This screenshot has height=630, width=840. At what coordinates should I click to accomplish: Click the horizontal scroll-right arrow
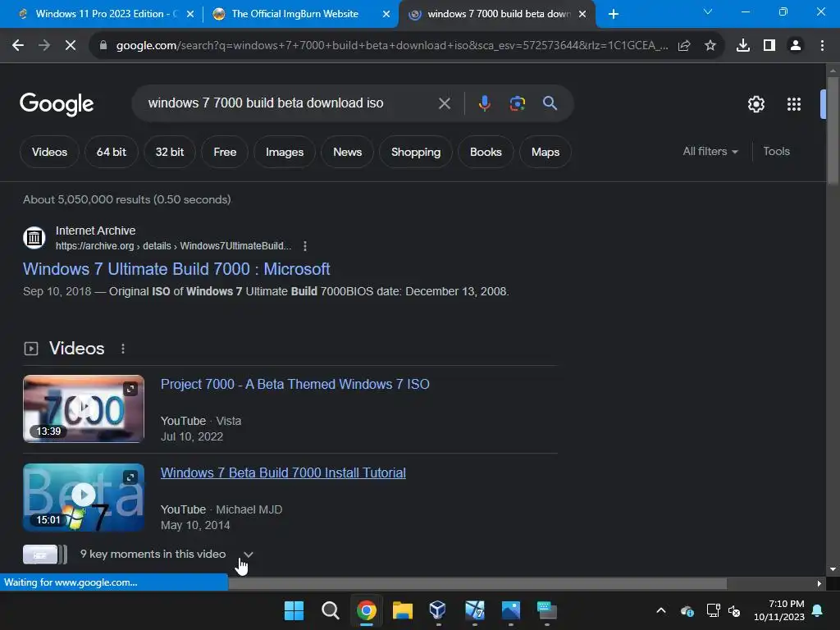tap(819, 583)
